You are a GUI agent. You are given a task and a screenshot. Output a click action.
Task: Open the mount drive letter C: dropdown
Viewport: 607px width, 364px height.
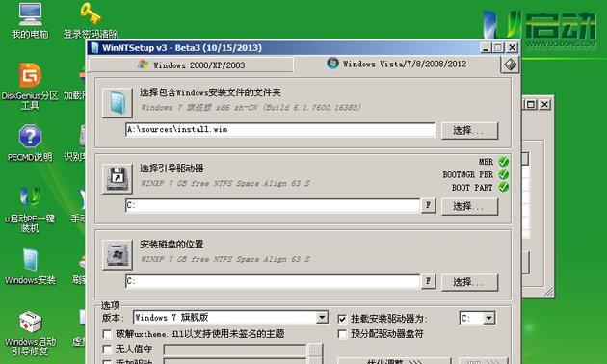coord(489,318)
